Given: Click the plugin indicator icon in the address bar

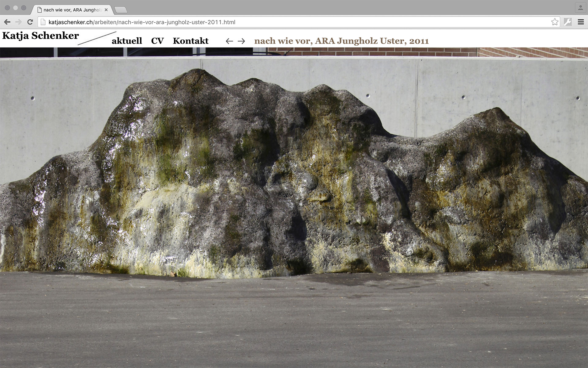Looking at the screenshot, I should [568, 22].
